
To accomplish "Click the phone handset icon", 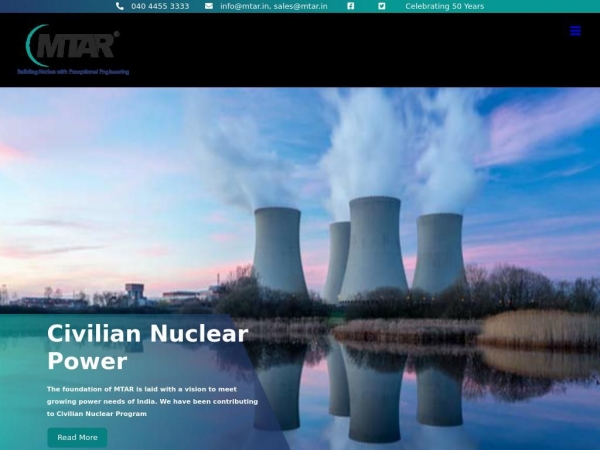I will (x=120, y=6).
